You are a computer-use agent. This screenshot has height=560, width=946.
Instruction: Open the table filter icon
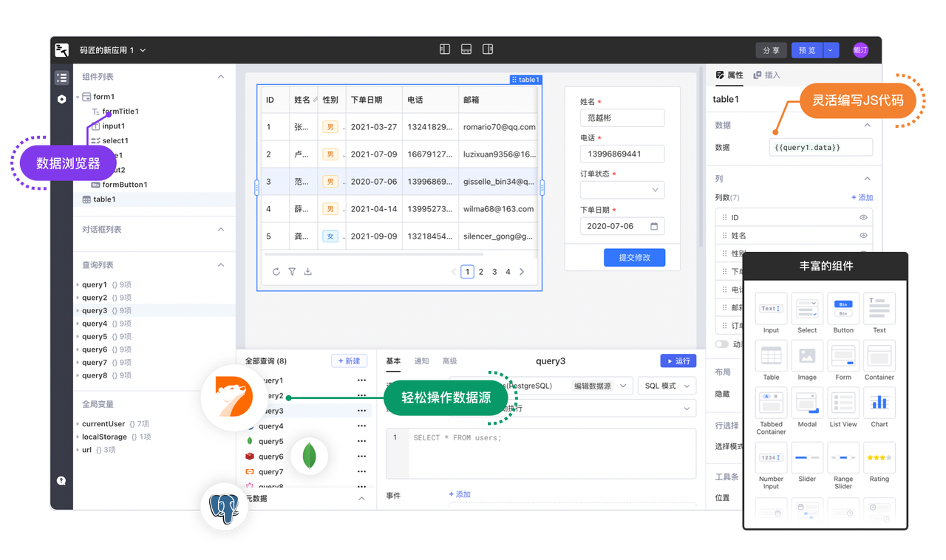(x=292, y=272)
